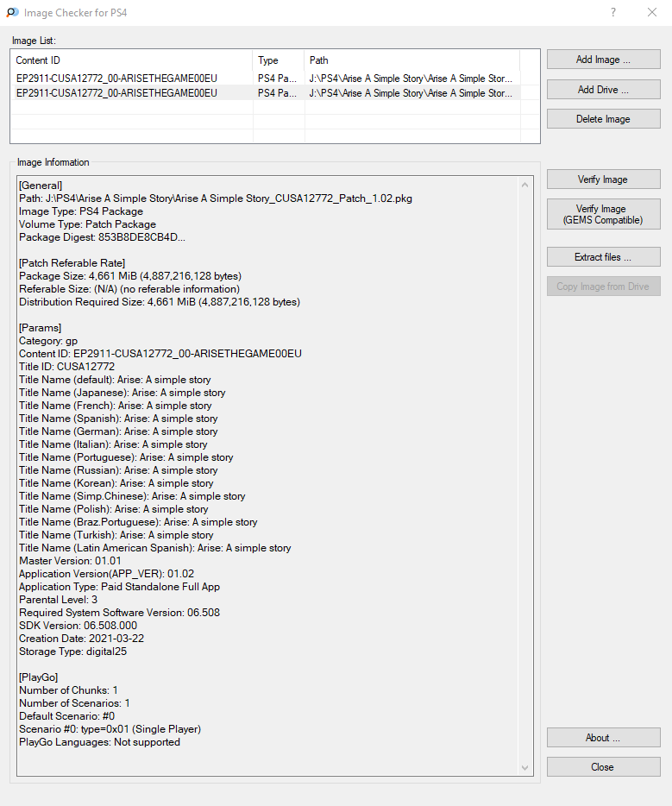
Task: Click the 'Number of Chunks: 1' line
Action: coord(68,690)
